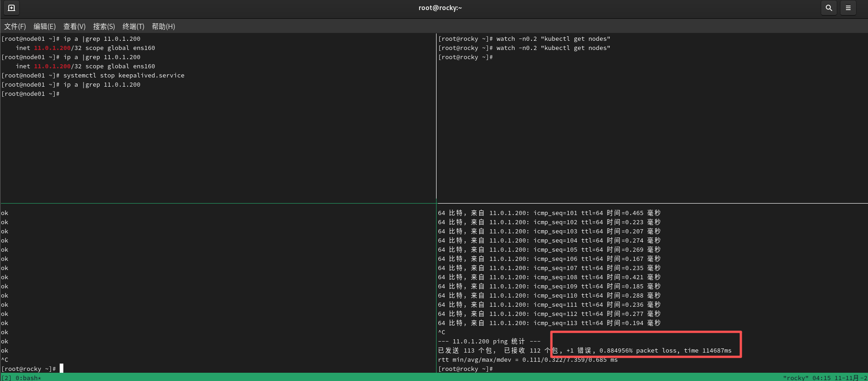Focus the top-right rocky pane prompt

click(465, 57)
